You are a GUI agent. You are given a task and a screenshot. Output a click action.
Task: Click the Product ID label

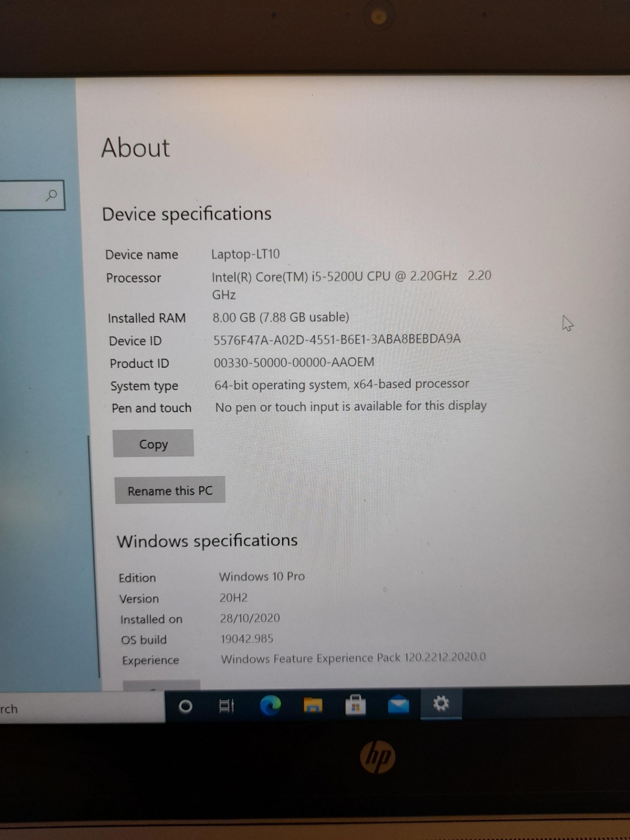139,364
